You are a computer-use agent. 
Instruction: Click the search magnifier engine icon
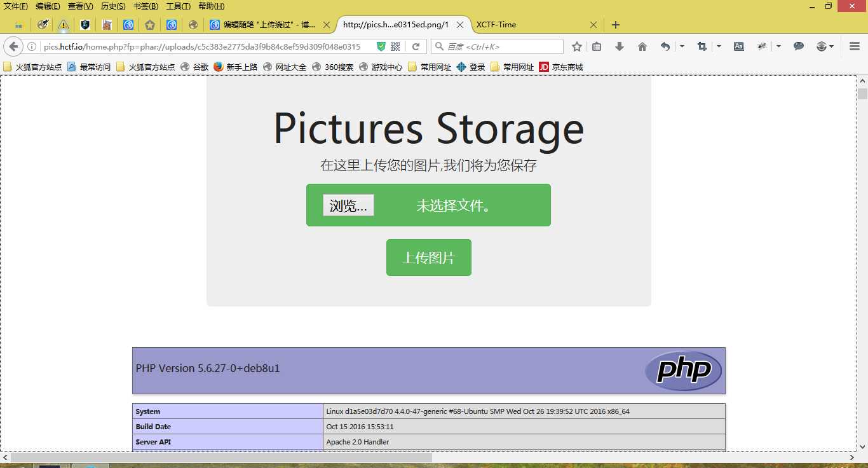click(440, 46)
